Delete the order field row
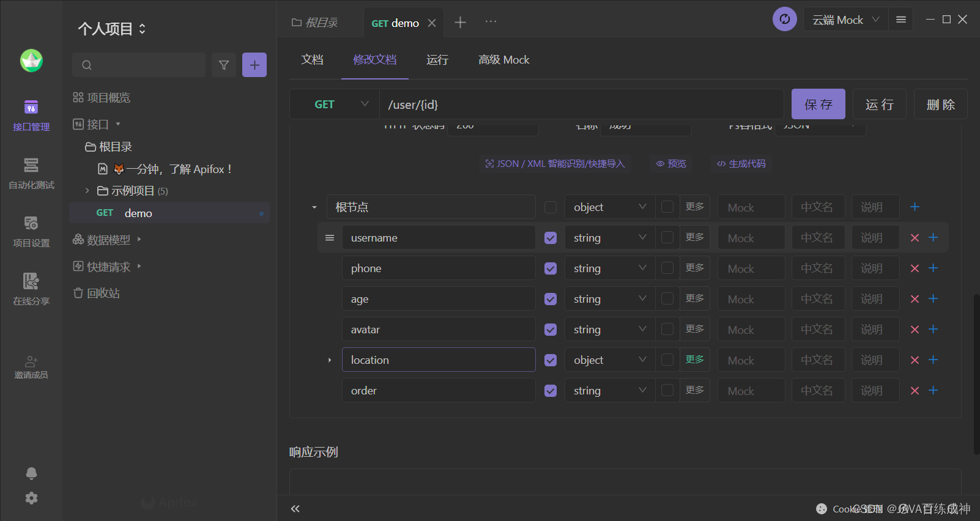This screenshot has height=521, width=980. coord(915,391)
